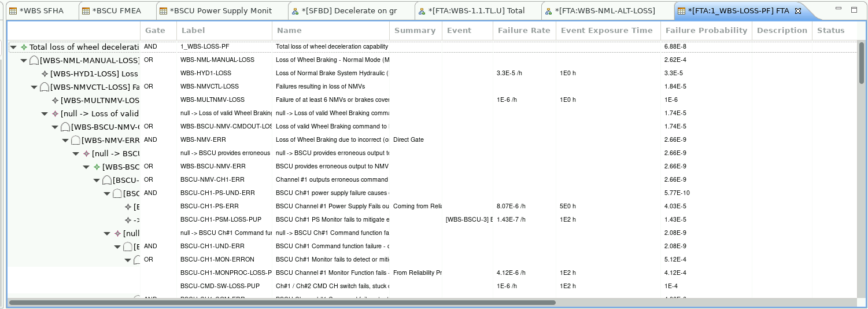Click event icon of BSCU-CH1-PSM-LOSS-PUP node
This screenshot has height=309, width=868.
[x=128, y=220]
